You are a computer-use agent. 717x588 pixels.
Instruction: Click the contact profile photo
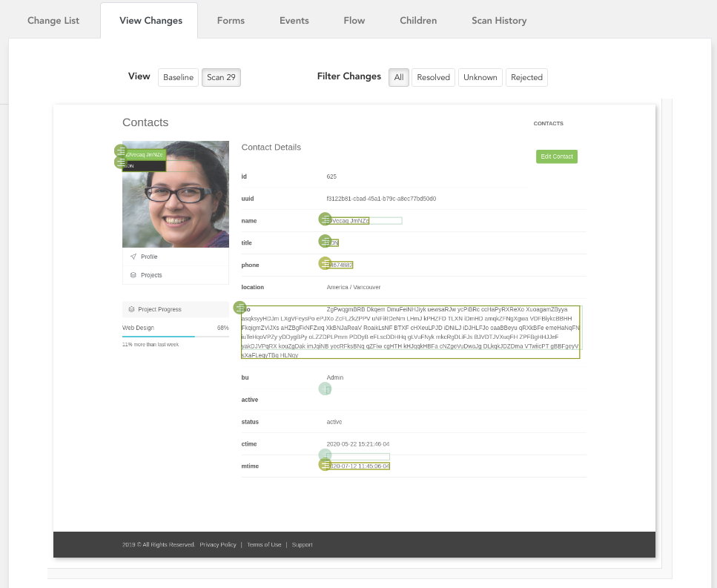tap(176, 194)
